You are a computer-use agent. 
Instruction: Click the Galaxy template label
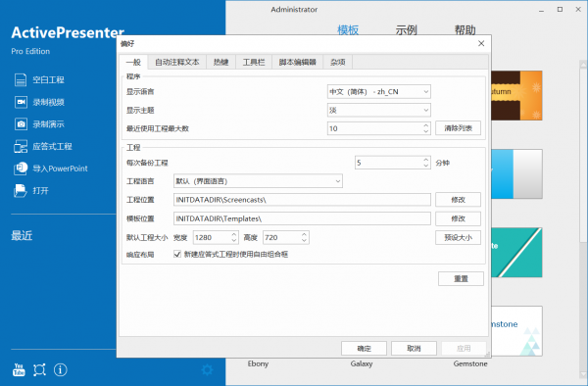tap(362, 363)
